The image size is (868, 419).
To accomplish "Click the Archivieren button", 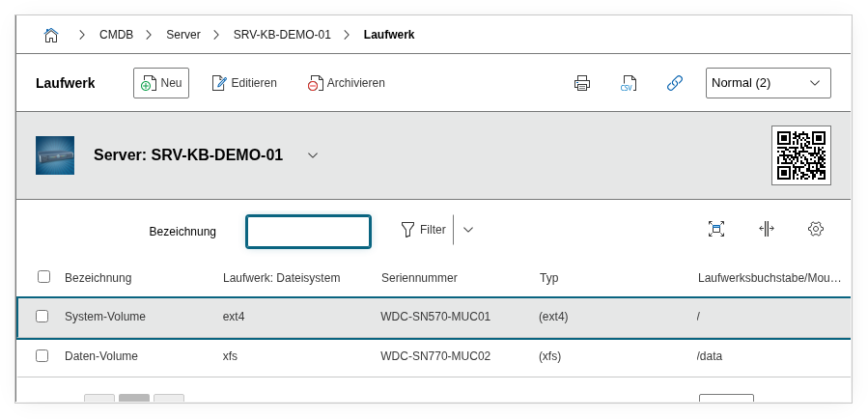I will click(347, 83).
